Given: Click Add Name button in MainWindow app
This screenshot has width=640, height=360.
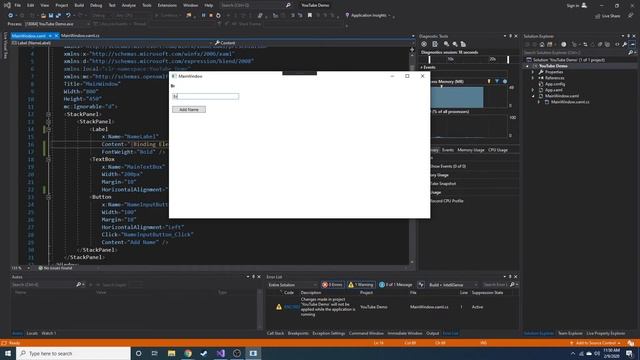Looking at the screenshot, I should point(189,109).
